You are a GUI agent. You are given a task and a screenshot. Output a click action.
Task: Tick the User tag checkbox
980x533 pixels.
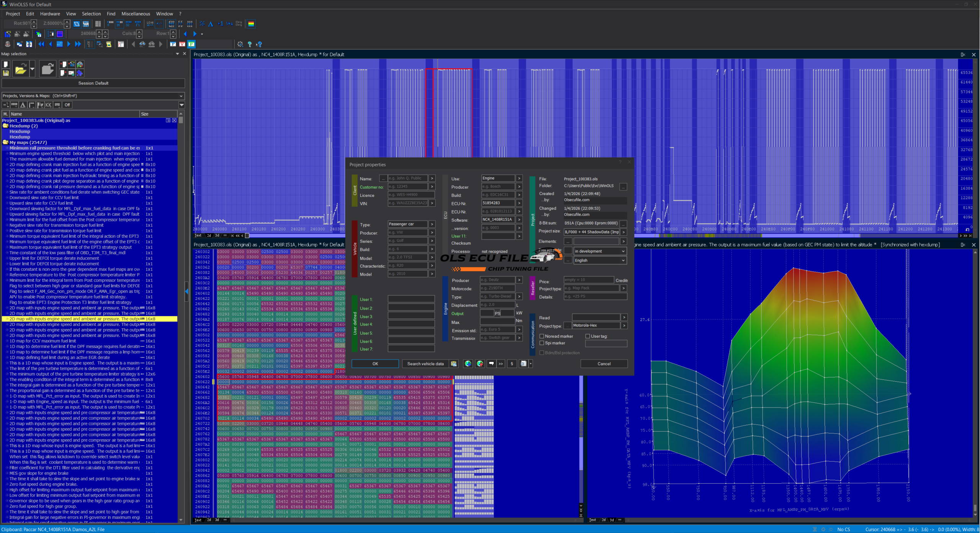pyautogui.click(x=588, y=336)
